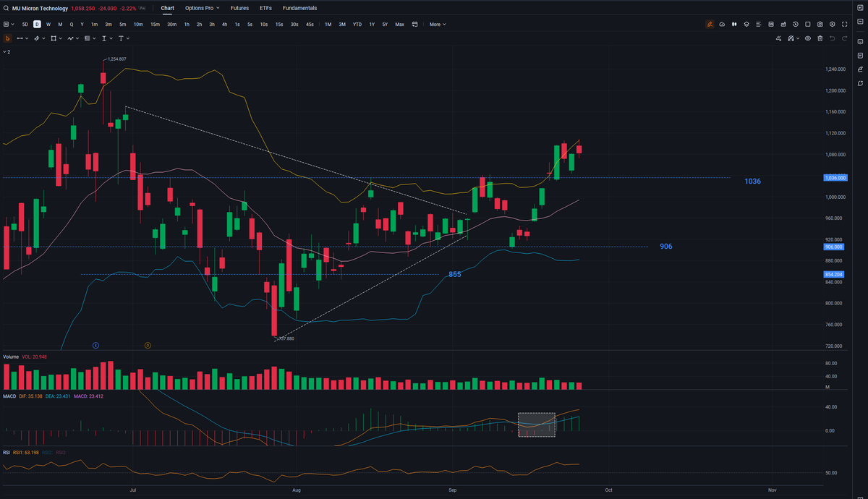Image resolution: width=868 pixels, height=499 pixels.
Task: Switch to the Chart tab
Action: (167, 8)
